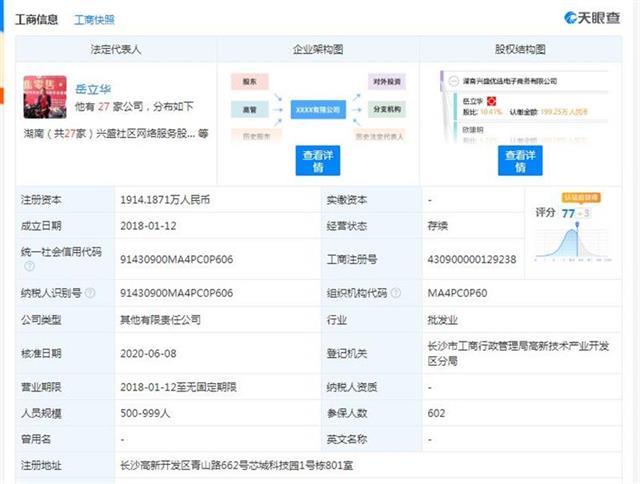This screenshot has height=484, width=640.
Task: Click the 法定代表人 column header
Action: (116, 49)
